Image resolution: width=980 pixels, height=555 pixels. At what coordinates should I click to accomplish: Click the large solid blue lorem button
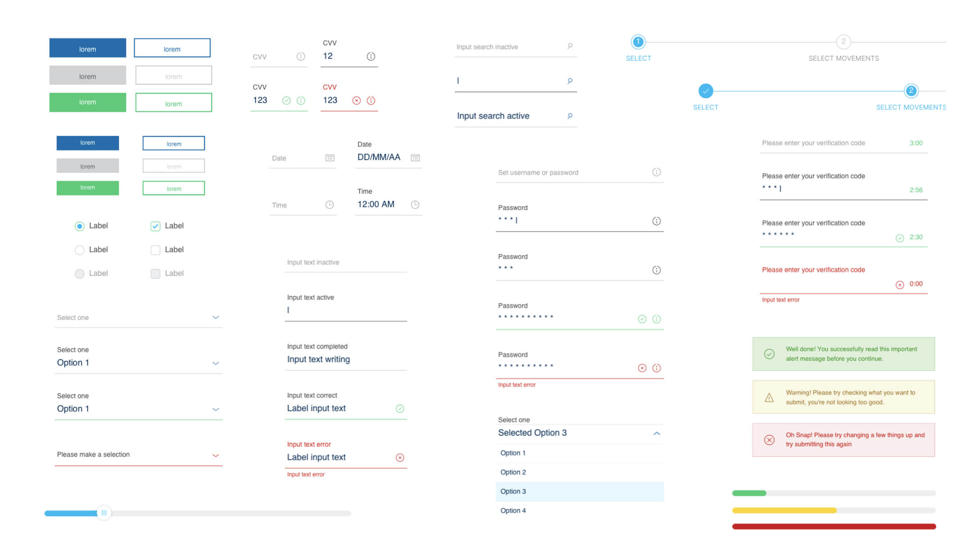pos(87,48)
